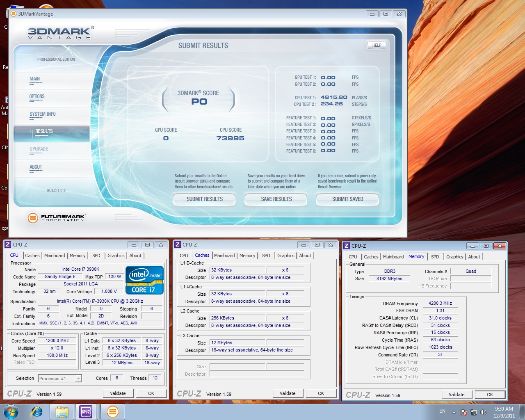525x420 pixels.
Task: Click the network tray icon
Action: click(x=474, y=412)
